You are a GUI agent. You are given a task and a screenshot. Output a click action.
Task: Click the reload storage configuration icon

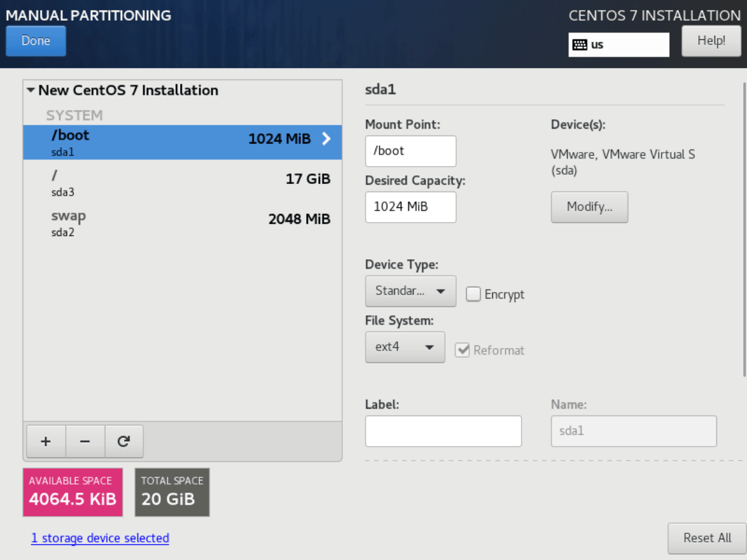(x=124, y=441)
